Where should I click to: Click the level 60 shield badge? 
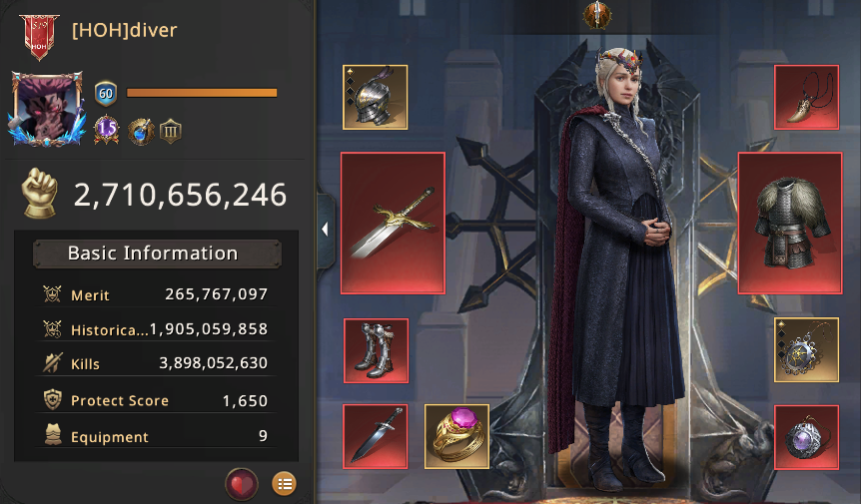tap(106, 94)
